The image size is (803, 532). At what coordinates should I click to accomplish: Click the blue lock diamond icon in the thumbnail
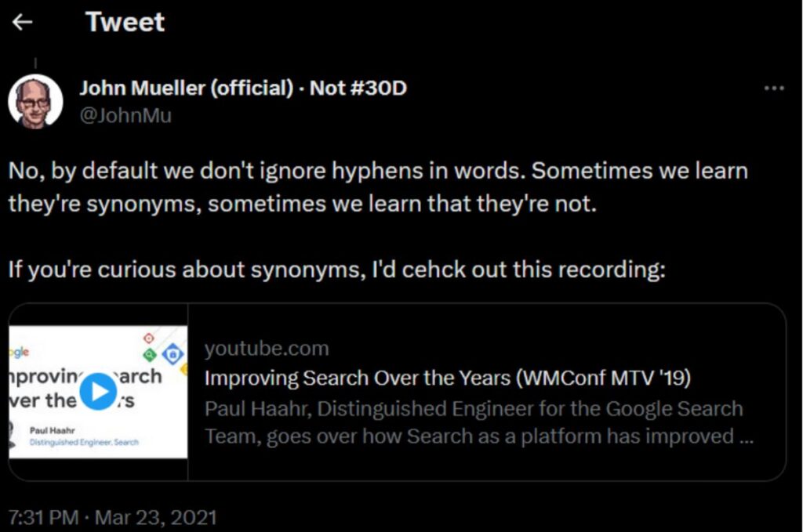click(173, 354)
